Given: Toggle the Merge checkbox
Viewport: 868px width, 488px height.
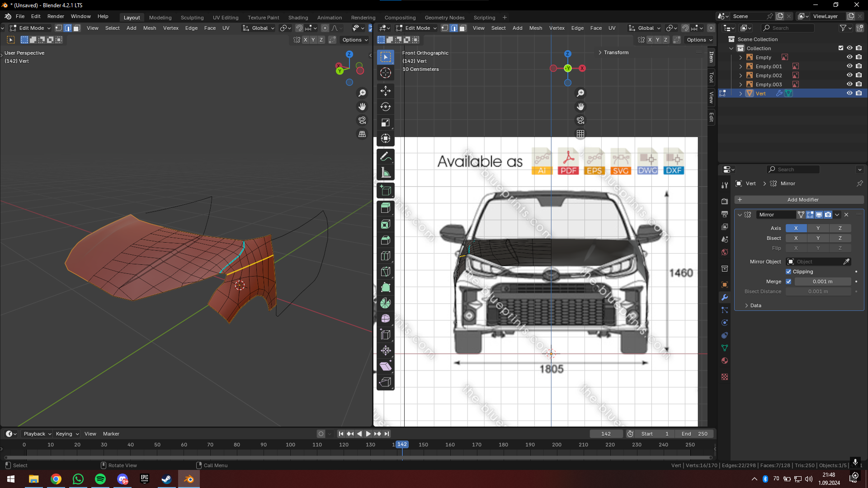Looking at the screenshot, I should [x=788, y=282].
